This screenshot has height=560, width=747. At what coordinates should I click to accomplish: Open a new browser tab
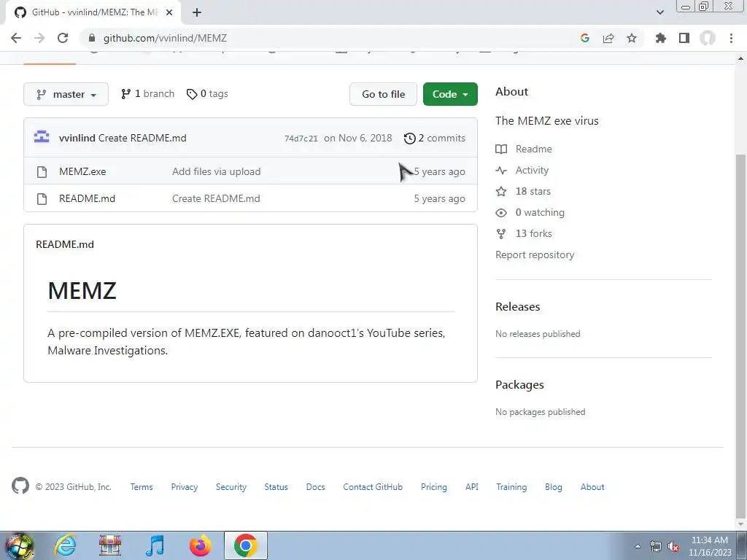coord(197,12)
